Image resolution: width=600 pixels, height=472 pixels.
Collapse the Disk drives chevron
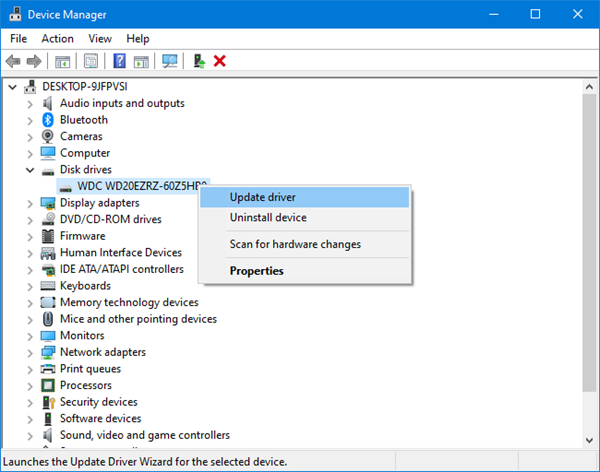tap(30, 170)
